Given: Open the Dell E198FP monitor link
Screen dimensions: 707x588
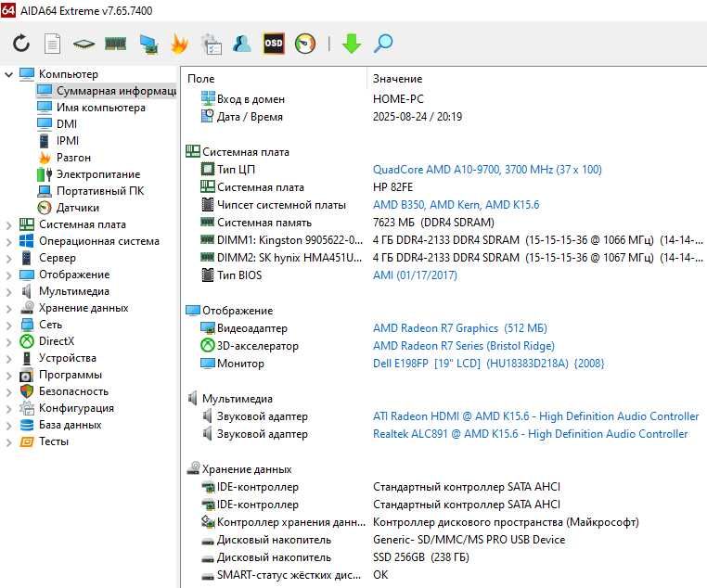Looking at the screenshot, I should 488,364.
